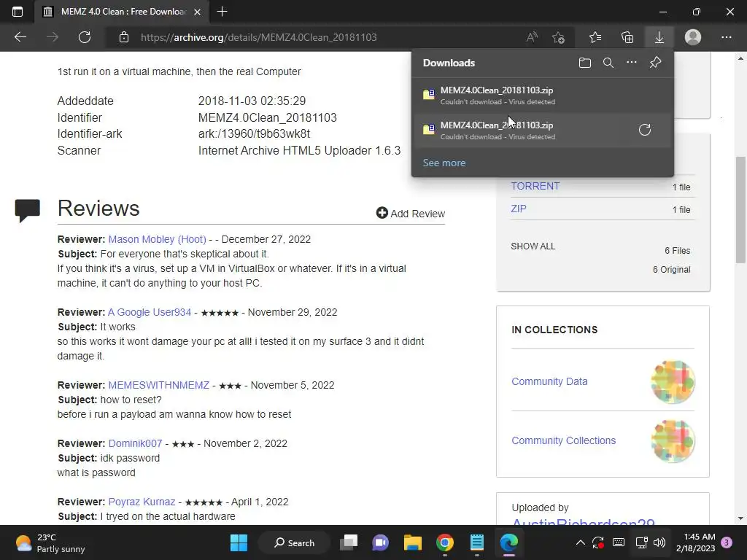Open ZIP download option
Image resolution: width=747 pixels, height=560 pixels.
(519, 209)
